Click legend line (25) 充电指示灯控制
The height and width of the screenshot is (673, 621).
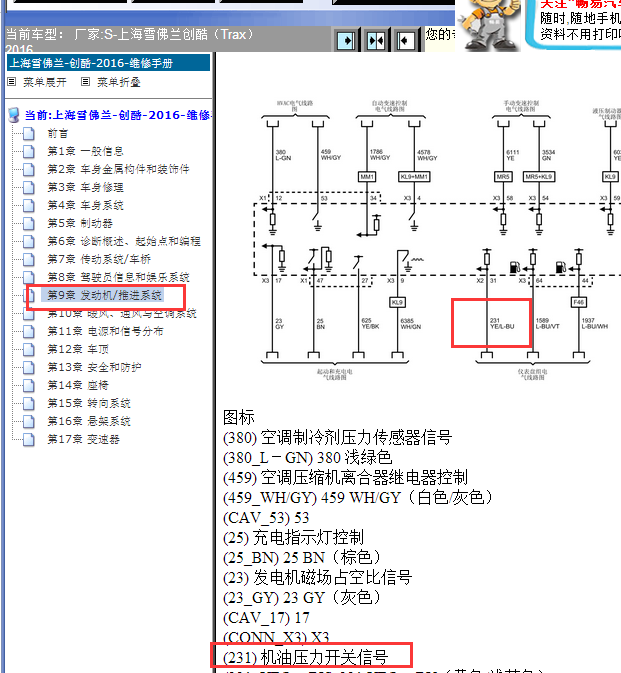294,537
